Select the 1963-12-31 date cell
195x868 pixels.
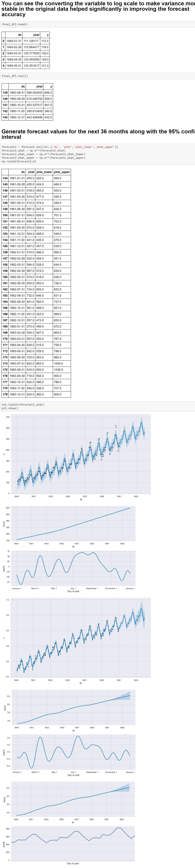17,394
